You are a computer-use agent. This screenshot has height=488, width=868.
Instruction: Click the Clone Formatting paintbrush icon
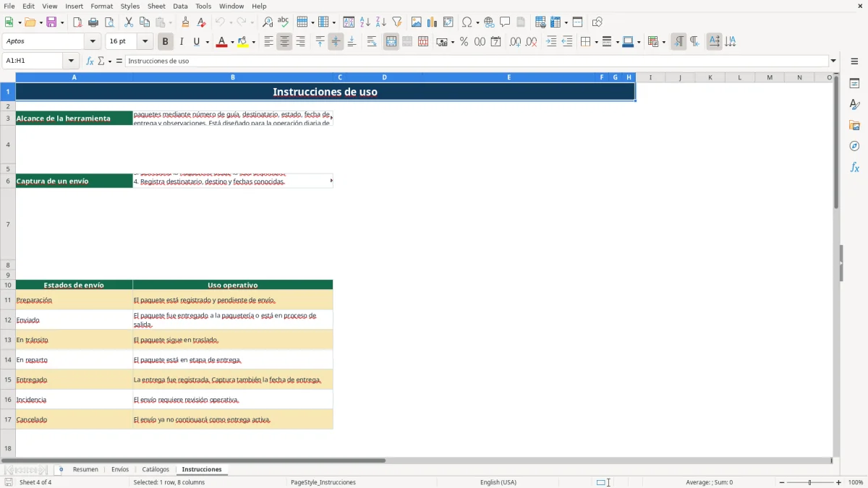coord(186,22)
